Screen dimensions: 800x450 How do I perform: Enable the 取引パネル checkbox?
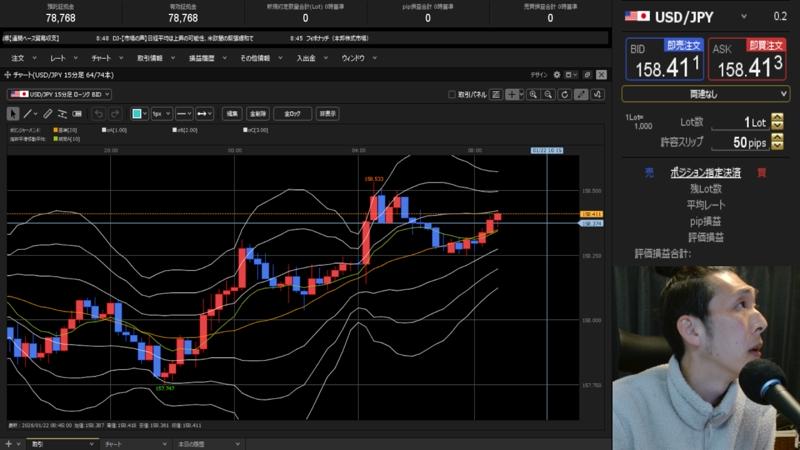tap(453, 94)
